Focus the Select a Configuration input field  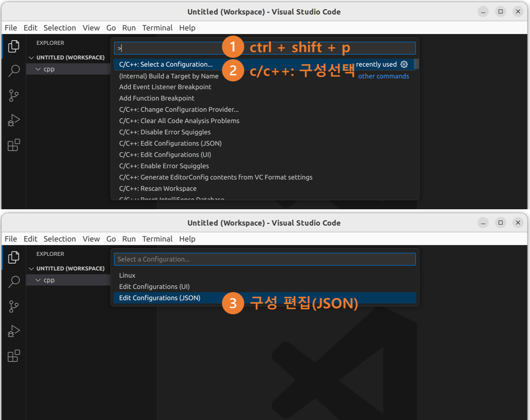pyautogui.click(x=265, y=259)
